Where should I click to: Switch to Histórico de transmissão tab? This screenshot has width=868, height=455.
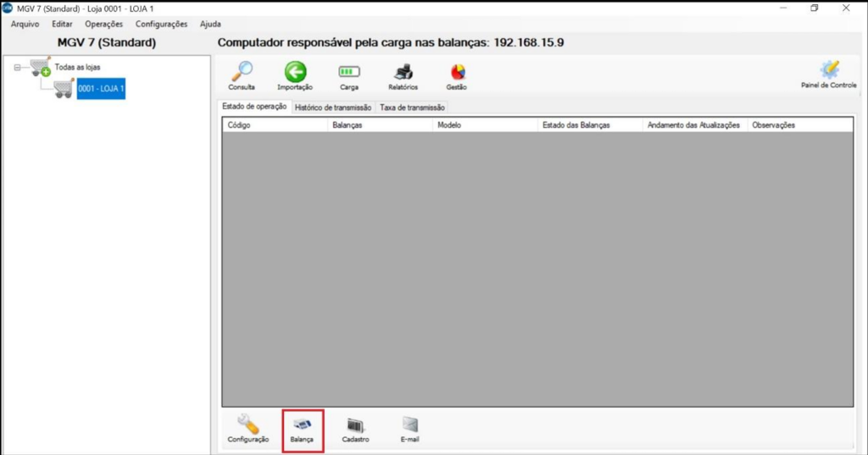click(332, 108)
